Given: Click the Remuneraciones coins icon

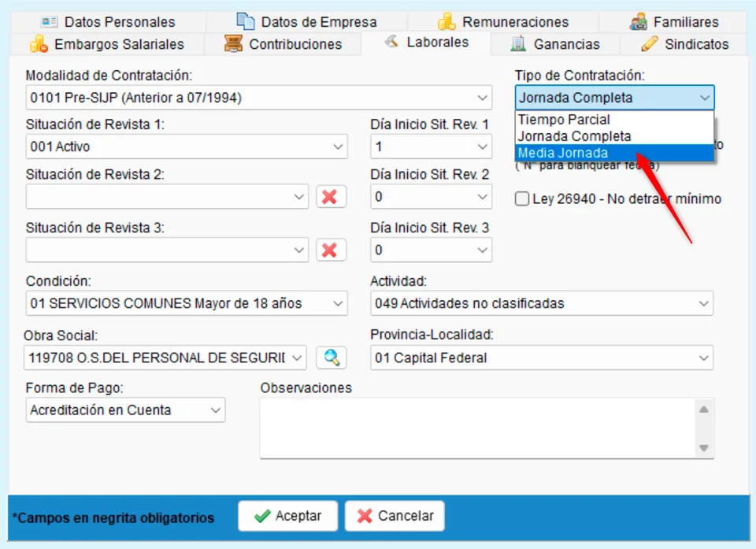Looking at the screenshot, I should click(x=447, y=22).
